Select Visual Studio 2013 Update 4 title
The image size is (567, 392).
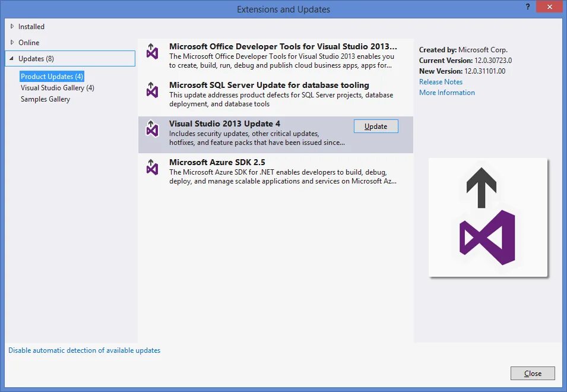224,124
